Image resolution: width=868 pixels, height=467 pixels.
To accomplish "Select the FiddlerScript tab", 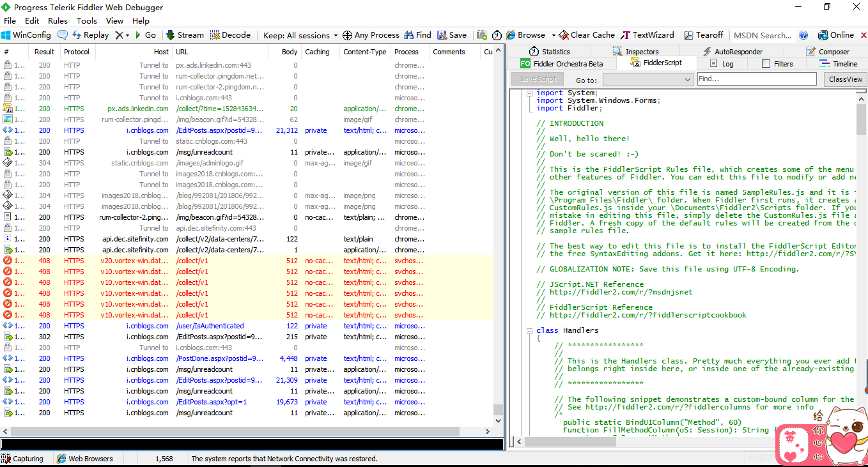I will (x=656, y=63).
